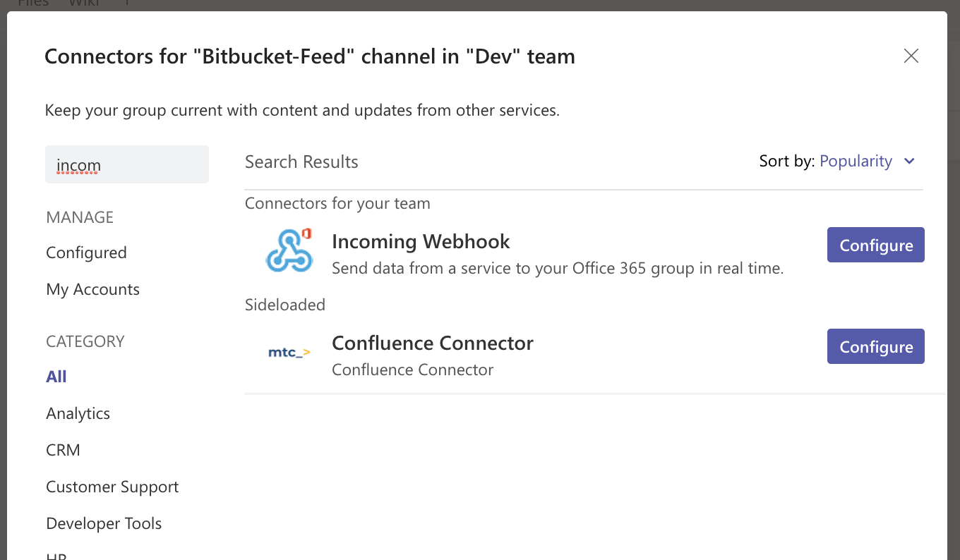Filter connectors by Customer Support category
This screenshot has width=960, height=560.
[x=112, y=487]
